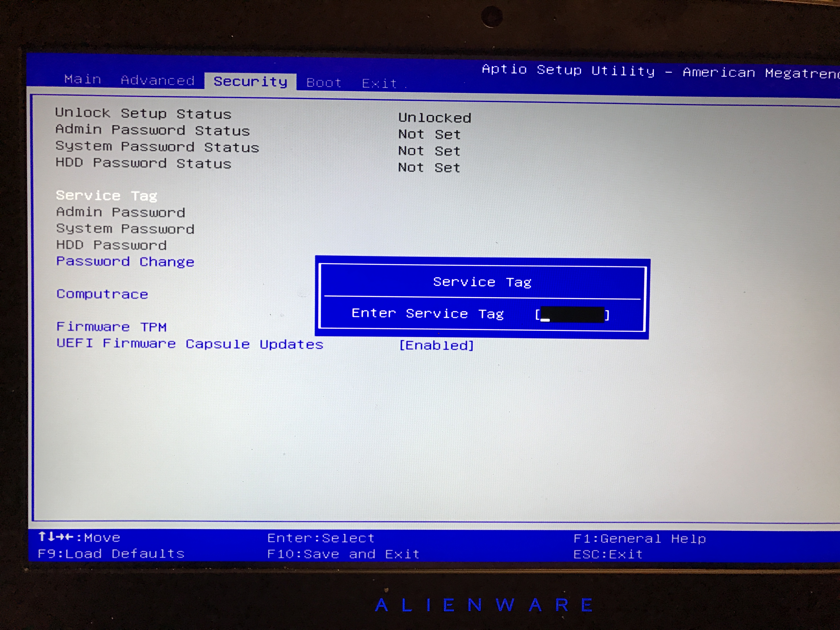The height and width of the screenshot is (630, 840).
Task: Select UEFI Firmware Capsule Updates option
Action: point(190,344)
